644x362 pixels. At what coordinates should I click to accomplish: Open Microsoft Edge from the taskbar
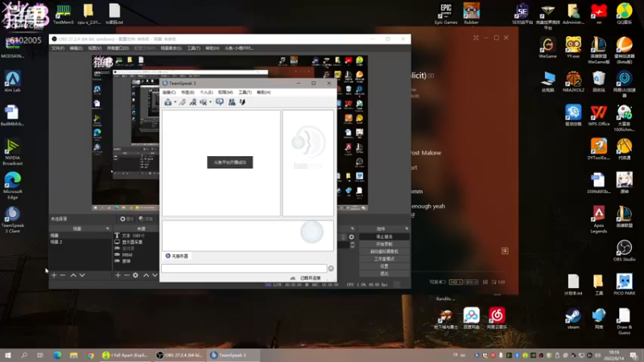[57, 355]
